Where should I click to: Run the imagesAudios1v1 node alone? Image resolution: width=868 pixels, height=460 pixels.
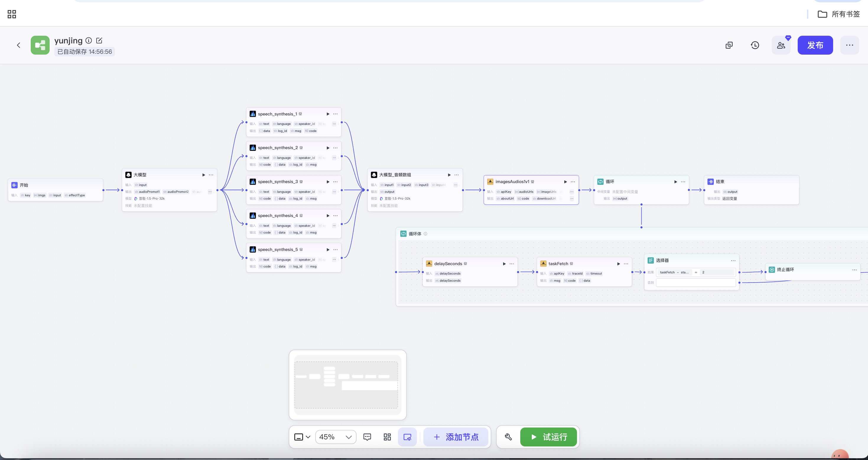(x=565, y=182)
